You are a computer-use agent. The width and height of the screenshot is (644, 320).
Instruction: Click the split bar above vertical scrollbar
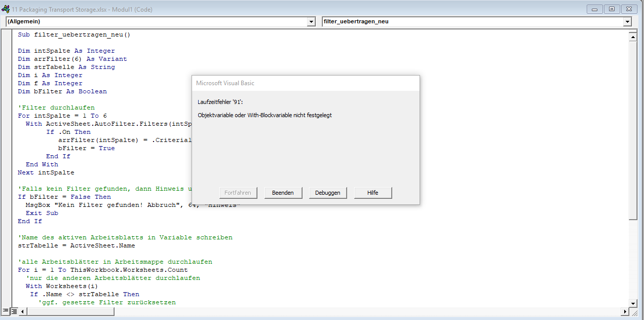632,30
